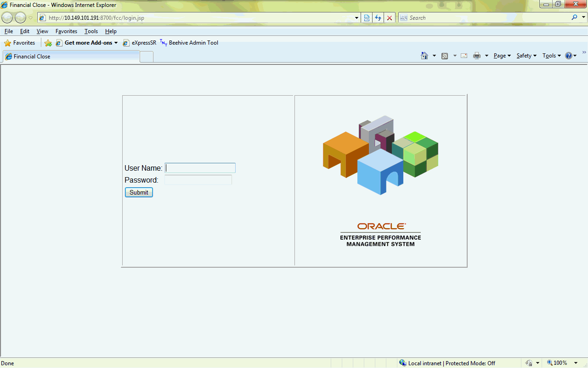Screen dimensions: 588x368
Task: Expand the Feeds dropdown arrow
Action: point(455,56)
